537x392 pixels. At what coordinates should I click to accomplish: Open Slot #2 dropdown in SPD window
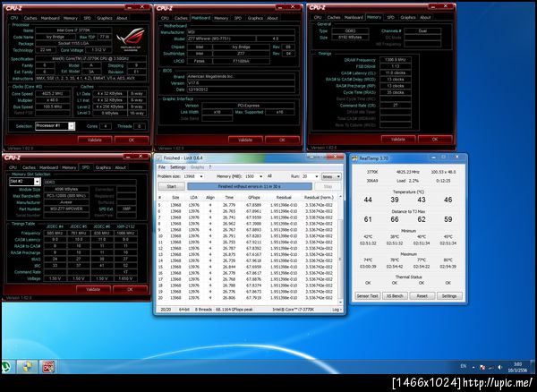pyautogui.click(x=37, y=182)
